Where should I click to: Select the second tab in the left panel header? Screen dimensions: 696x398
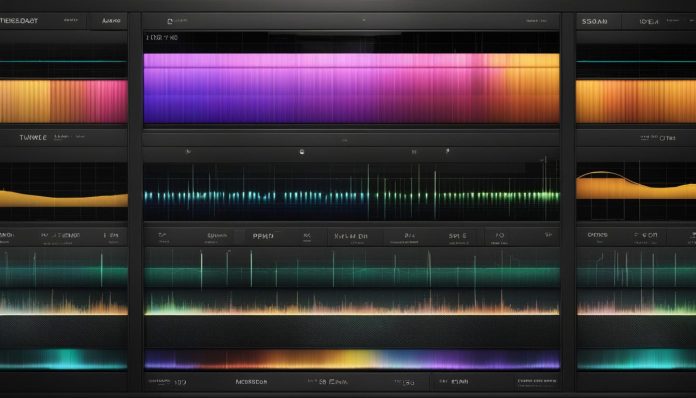tap(71, 20)
